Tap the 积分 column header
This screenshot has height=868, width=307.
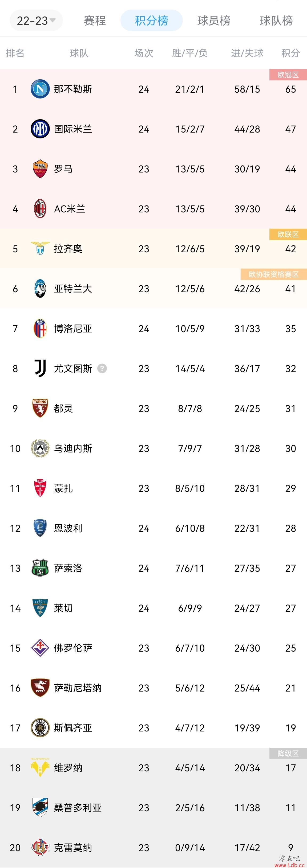coord(290,53)
